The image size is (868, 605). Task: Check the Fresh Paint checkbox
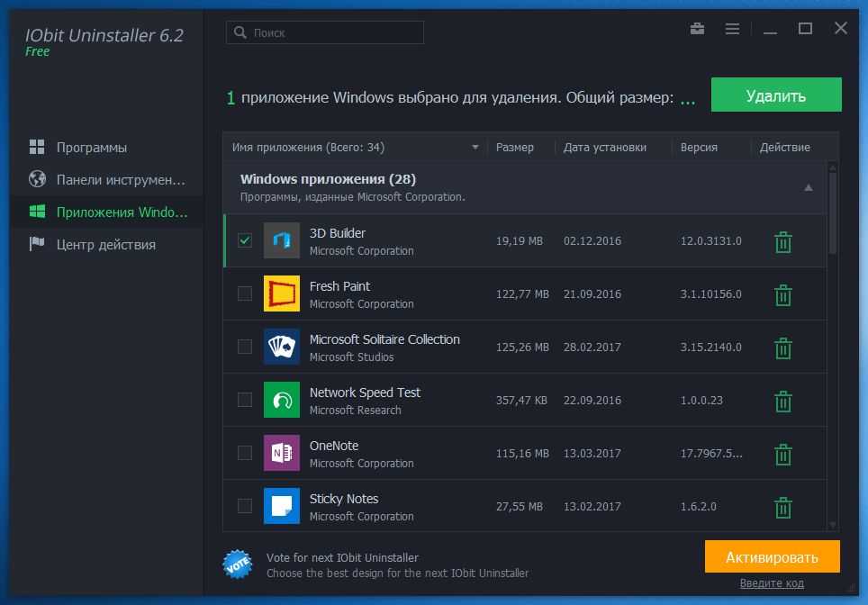(x=245, y=293)
